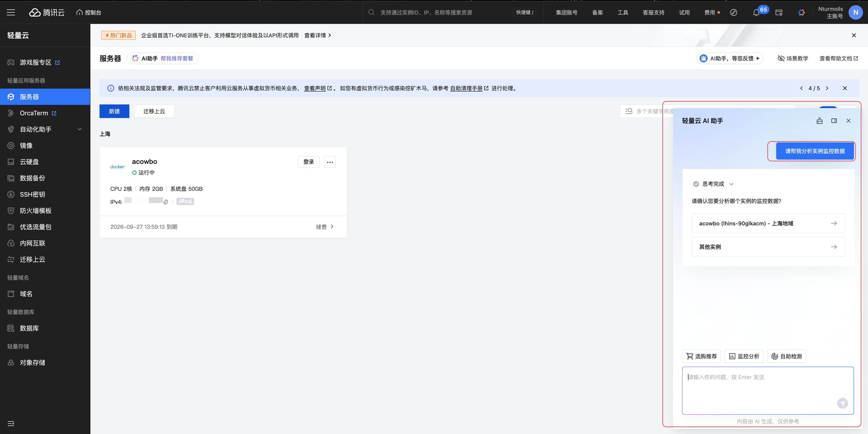868x434 pixels.
Task: Open 查看详情 in the promotion banner
Action: coord(317,35)
